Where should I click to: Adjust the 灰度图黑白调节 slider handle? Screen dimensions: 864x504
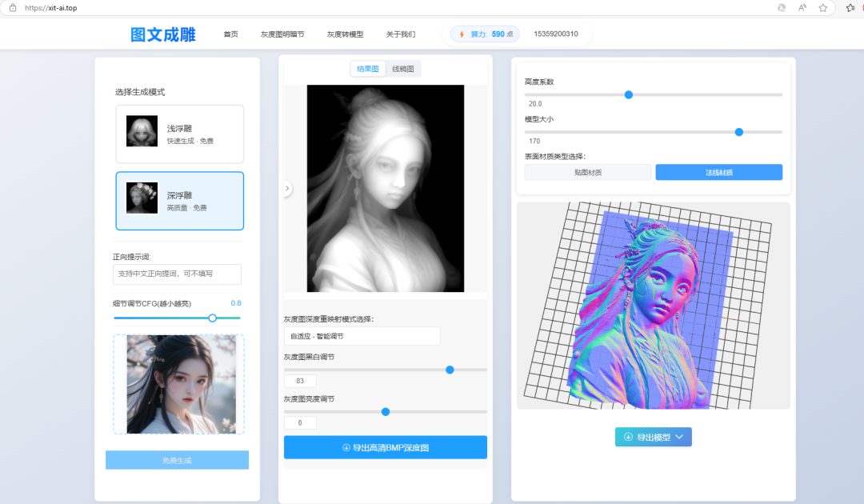pos(450,370)
